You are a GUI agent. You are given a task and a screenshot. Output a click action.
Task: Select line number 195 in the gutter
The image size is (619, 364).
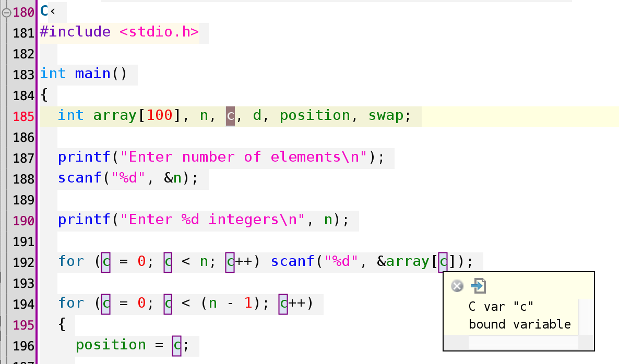pyautogui.click(x=23, y=325)
